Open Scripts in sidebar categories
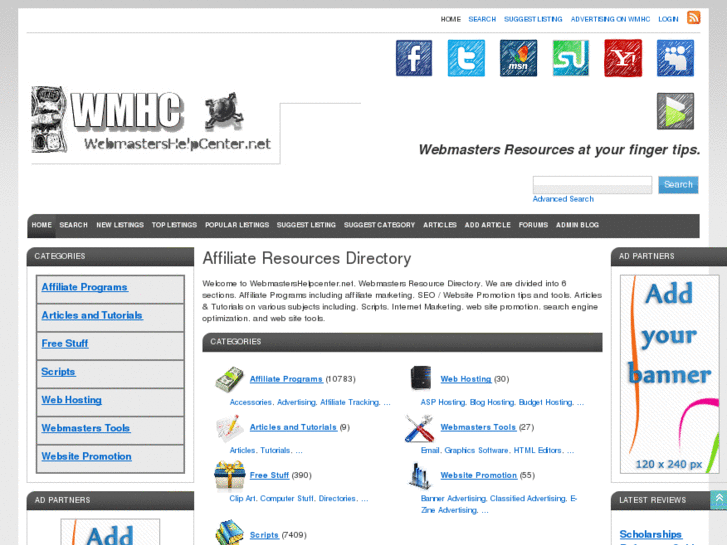 (x=58, y=372)
